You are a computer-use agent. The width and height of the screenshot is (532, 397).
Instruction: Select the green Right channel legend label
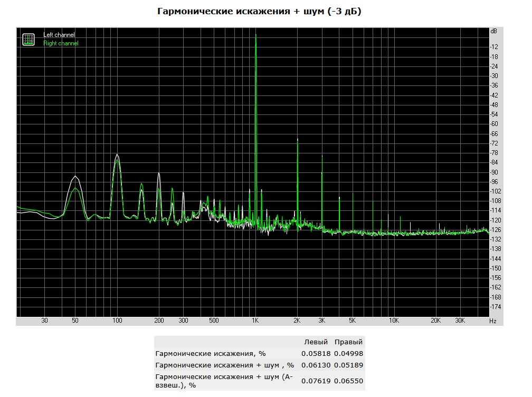pyautogui.click(x=61, y=43)
